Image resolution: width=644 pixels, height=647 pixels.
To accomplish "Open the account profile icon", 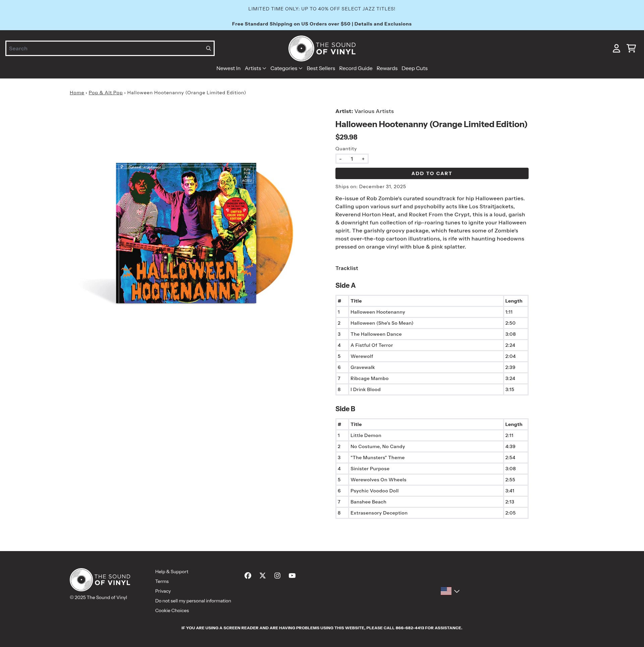I will (x=616, y=48).
